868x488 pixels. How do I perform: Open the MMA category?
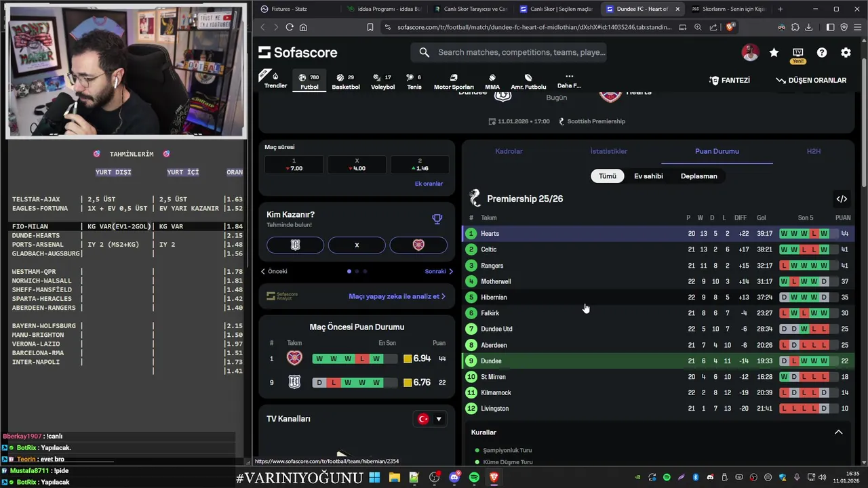pos(492,81)
